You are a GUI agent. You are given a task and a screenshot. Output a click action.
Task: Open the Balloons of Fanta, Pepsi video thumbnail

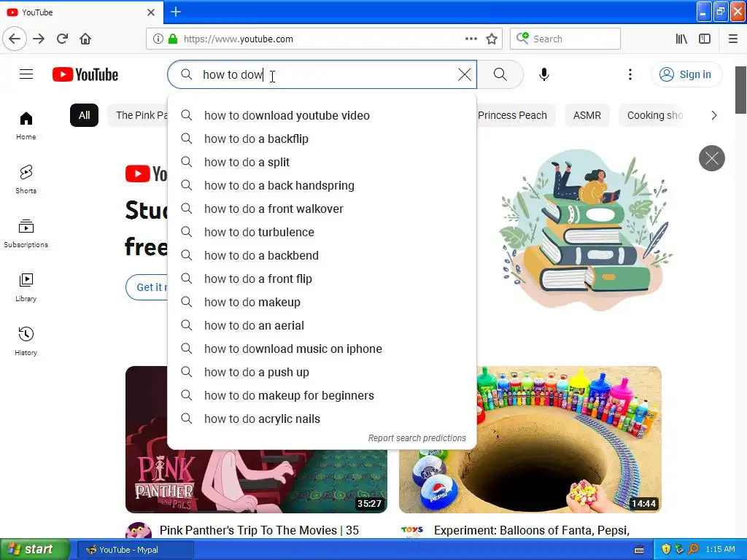coord(530,440)
